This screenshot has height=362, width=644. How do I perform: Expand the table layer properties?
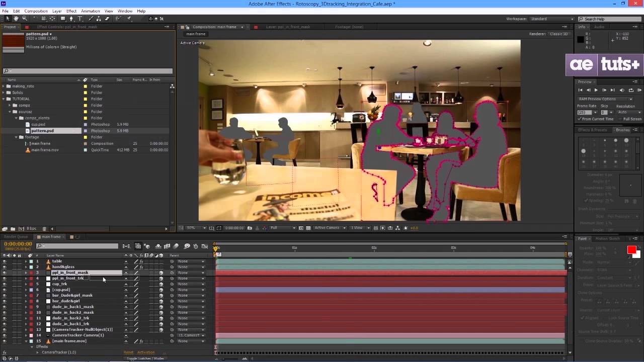tap(26, 261)
